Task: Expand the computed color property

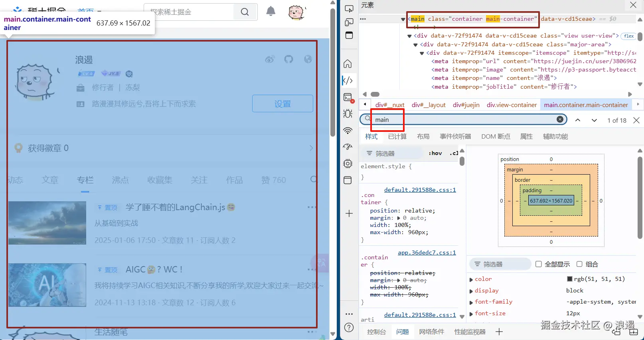Action: (x=471, y=279)
